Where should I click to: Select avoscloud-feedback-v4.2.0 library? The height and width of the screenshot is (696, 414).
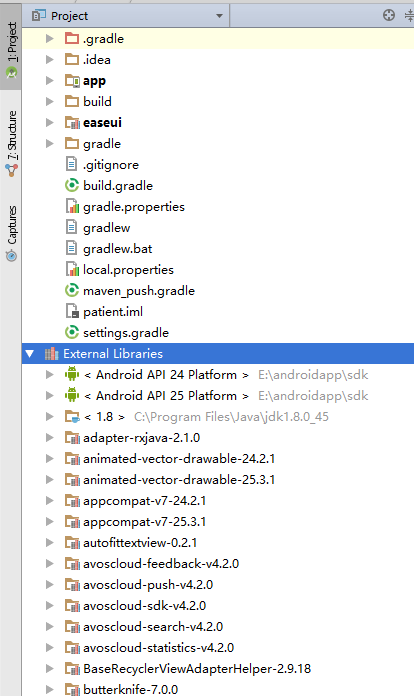(x=161, y=564)
